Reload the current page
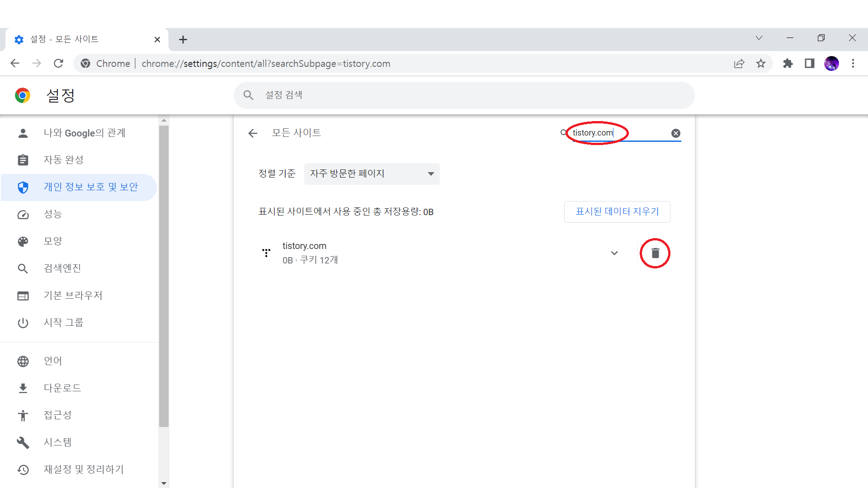 coord(58,63)
